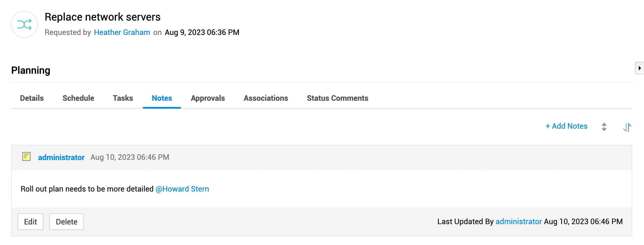Click the Replace network servers title
The width and height of the screenshot is (644, 245).
pos(102,17)
